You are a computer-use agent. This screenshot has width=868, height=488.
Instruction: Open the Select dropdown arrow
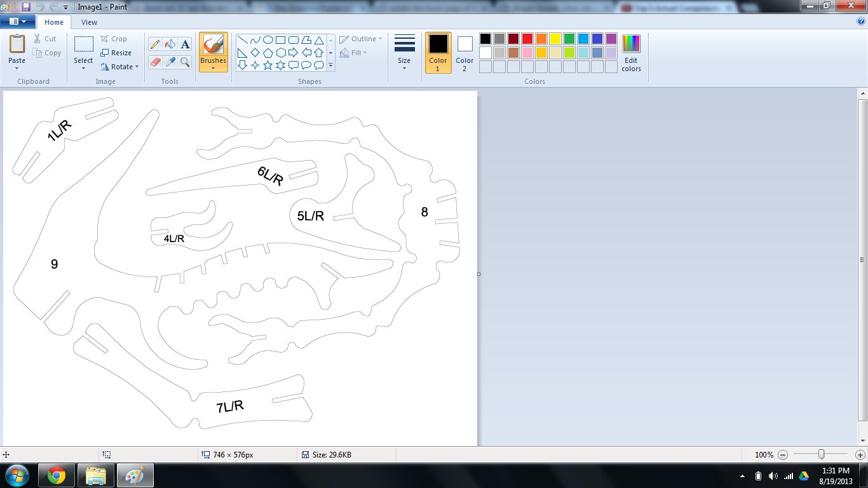[x=83, y=67]
